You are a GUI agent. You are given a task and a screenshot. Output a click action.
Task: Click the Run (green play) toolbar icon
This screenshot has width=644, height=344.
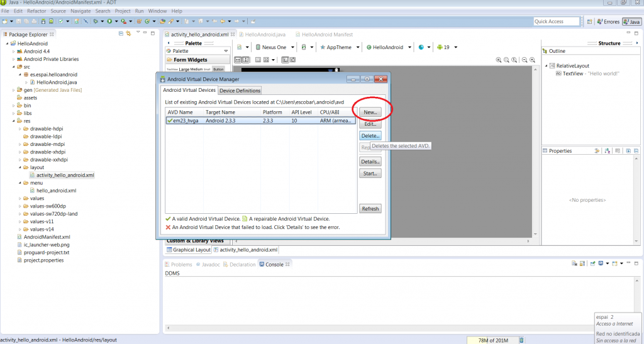click(109, 21)
